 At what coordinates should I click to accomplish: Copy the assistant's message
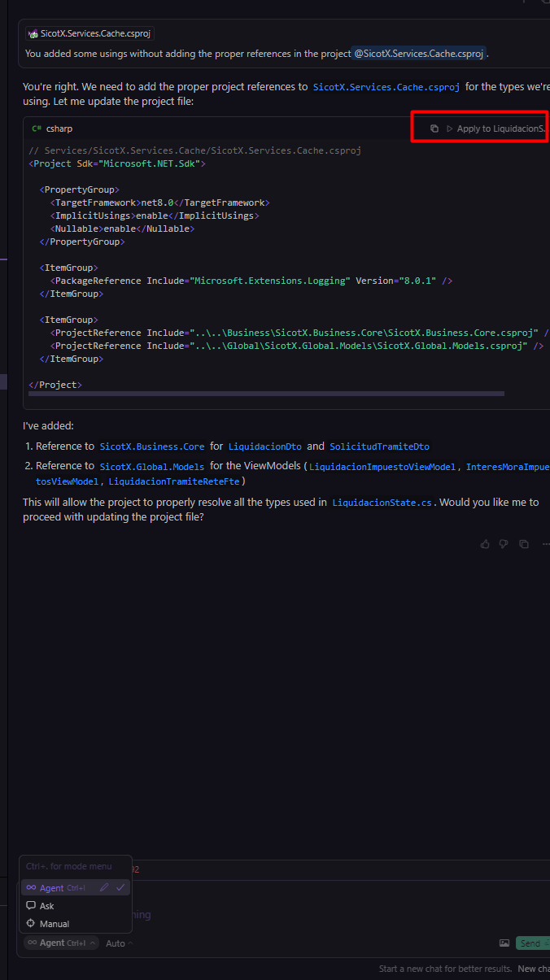pyautogui.click(x=524, y=544)
